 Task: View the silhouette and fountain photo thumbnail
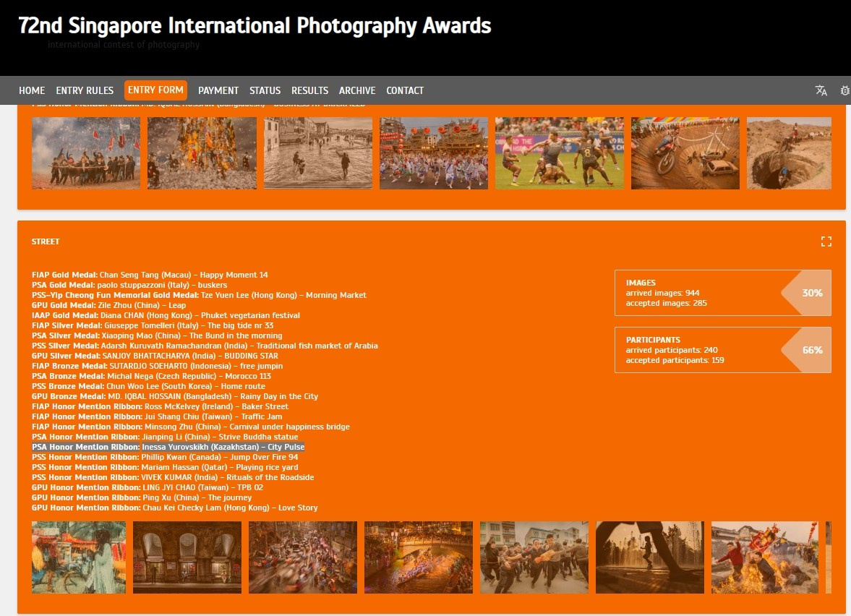tap(649, 557)
